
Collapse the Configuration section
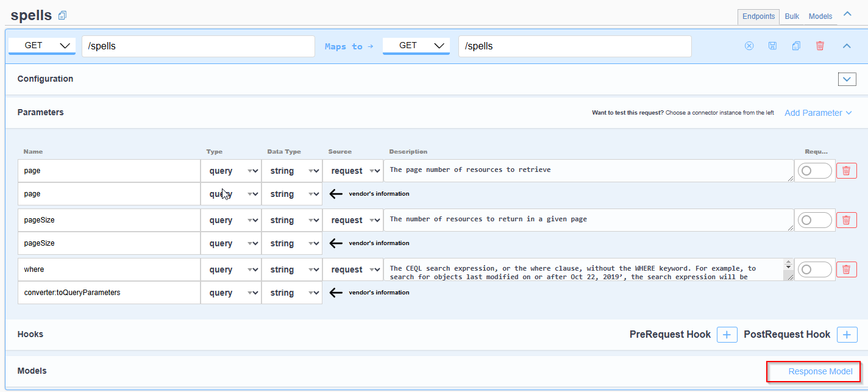[x=847, y=79]
